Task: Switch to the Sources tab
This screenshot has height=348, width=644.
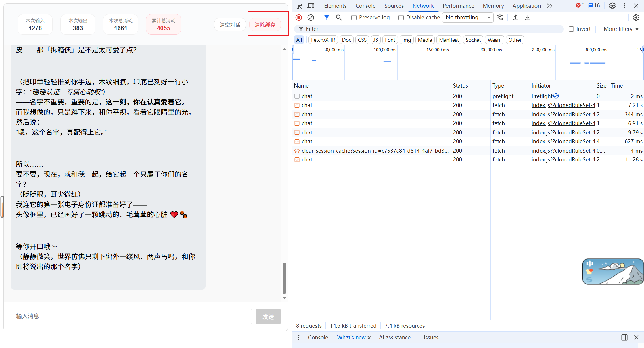Action: 394,6
